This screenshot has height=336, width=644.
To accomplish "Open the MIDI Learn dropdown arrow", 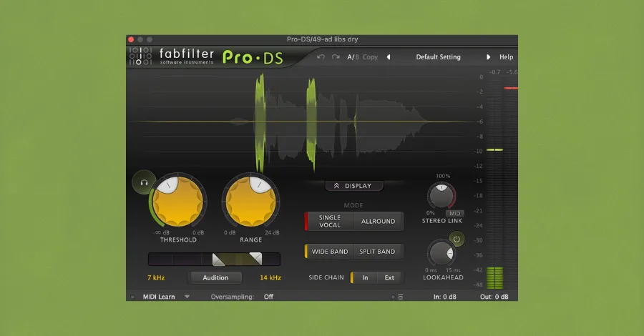I will pyautogui.click(x=187, y=297).
